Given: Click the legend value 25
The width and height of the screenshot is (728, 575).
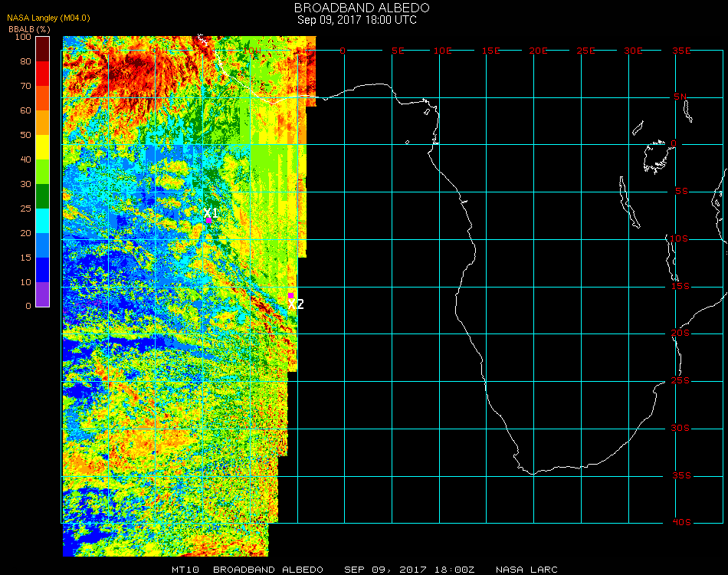Looking at the screenshot, I should (25, 209).
